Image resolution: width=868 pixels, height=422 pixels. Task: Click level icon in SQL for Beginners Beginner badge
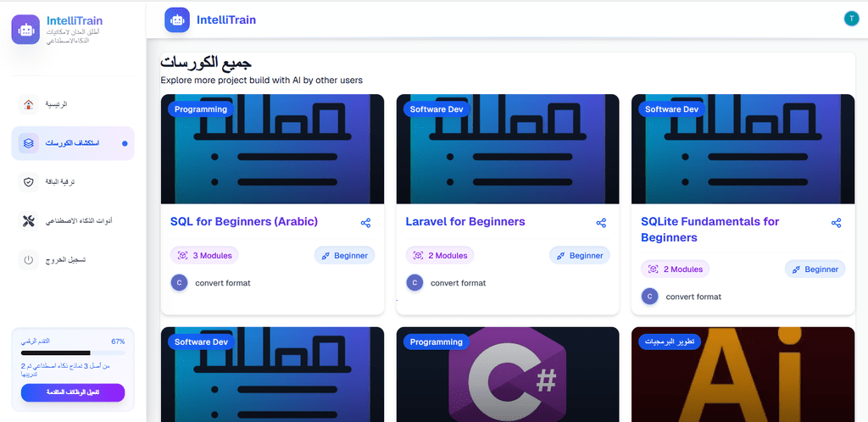point(325,256)
